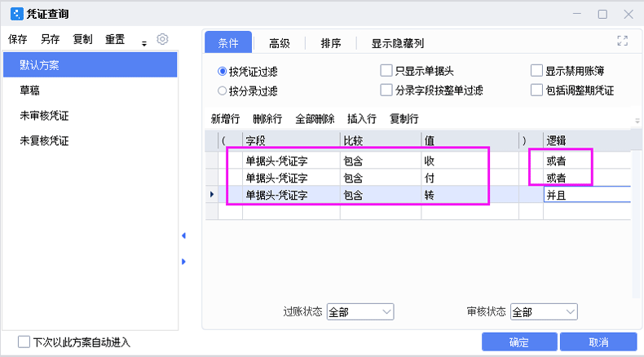Click the 取消 button
Viewport: 644px width, 357px height.
(598, 342)
